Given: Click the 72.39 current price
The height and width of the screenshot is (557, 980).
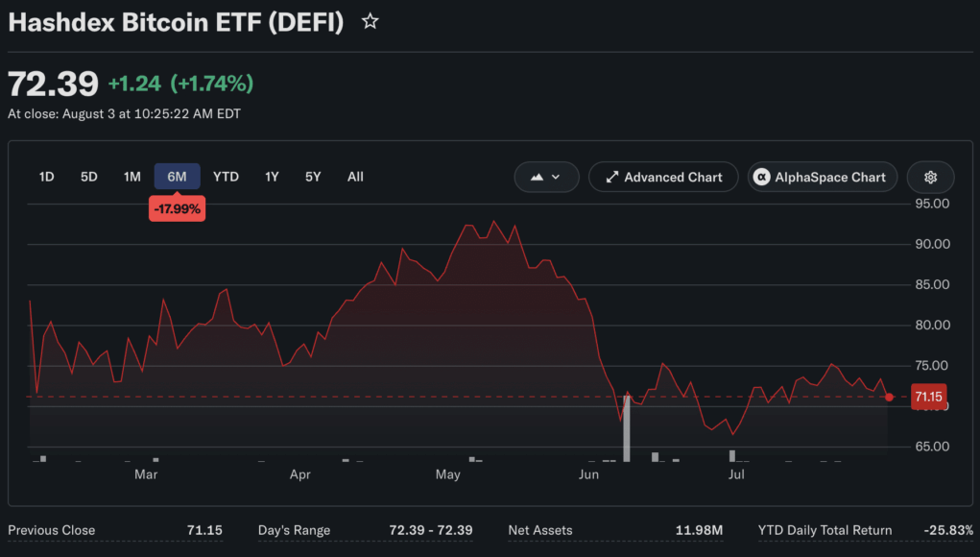Looking at the screenshot, I should click(53, 84).
